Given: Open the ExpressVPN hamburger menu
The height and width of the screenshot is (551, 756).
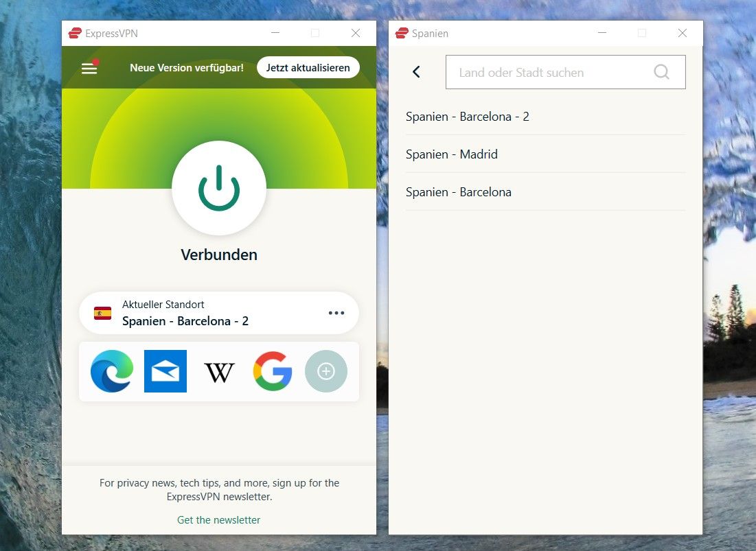Looking at the screenshot, I should click(89, 68).
